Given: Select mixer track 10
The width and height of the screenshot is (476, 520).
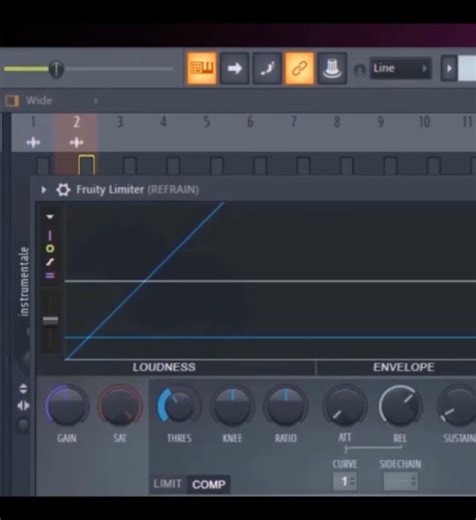Looking at the screenshot, I should pos(424,122).
